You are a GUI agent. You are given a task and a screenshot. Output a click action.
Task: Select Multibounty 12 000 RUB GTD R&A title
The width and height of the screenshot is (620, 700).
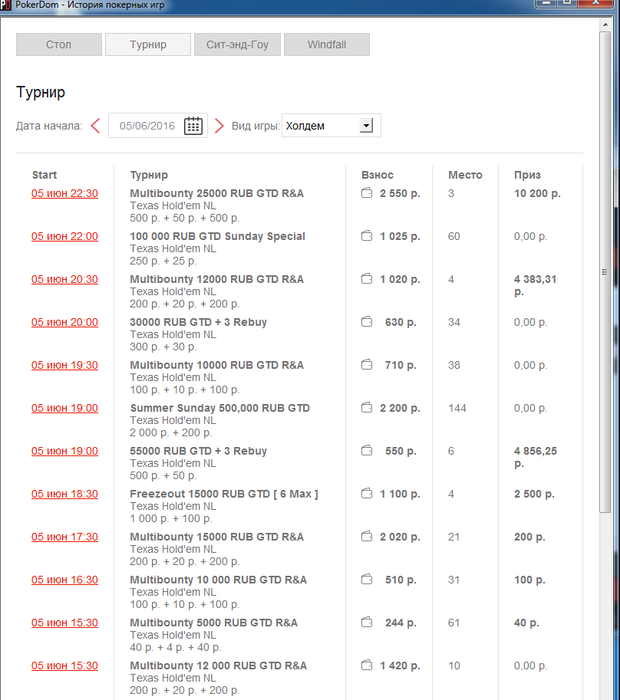click(218, 665)
